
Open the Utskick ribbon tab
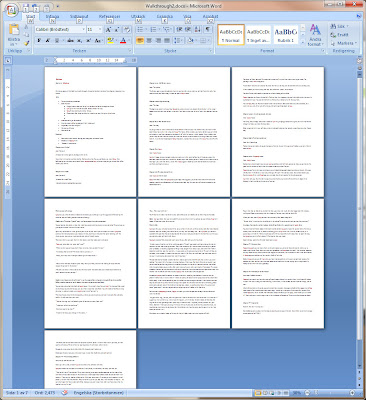click(x=138, y=17)
